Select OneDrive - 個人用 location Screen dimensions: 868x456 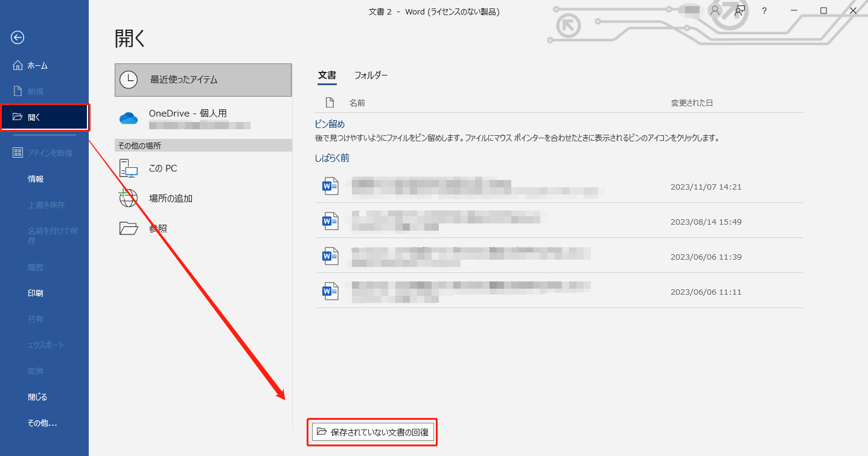pos(203,118)
